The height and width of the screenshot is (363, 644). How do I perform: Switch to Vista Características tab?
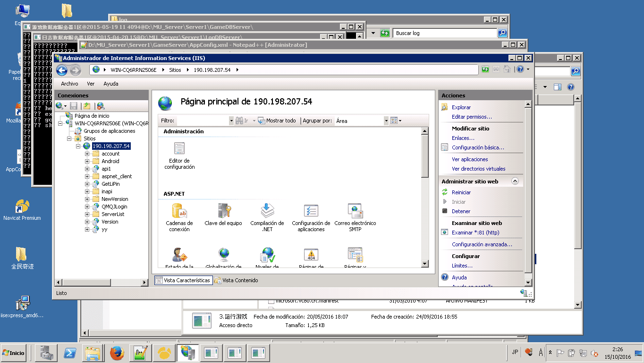[183, 280]
